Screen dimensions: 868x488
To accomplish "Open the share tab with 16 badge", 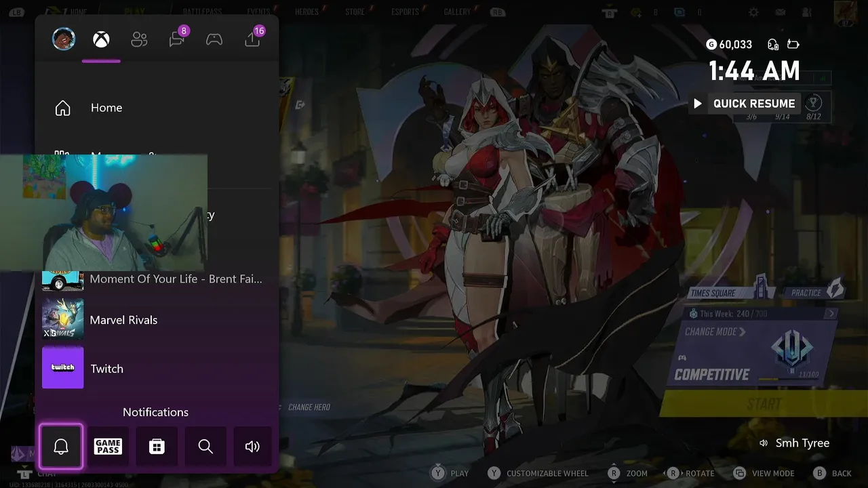I will click(x=254, y=38).
